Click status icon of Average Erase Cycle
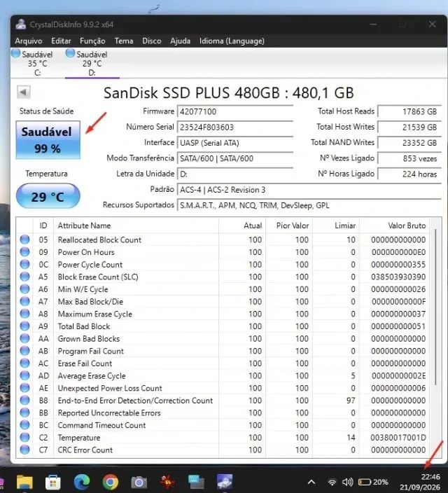The image size is (448, 493). click(24, 376)
